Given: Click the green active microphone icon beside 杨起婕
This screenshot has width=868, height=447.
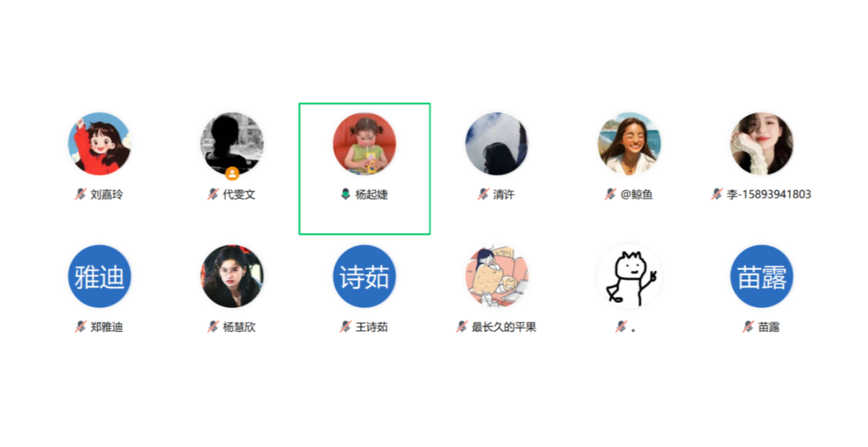Looking at the screenshot, I should [346, 195].
